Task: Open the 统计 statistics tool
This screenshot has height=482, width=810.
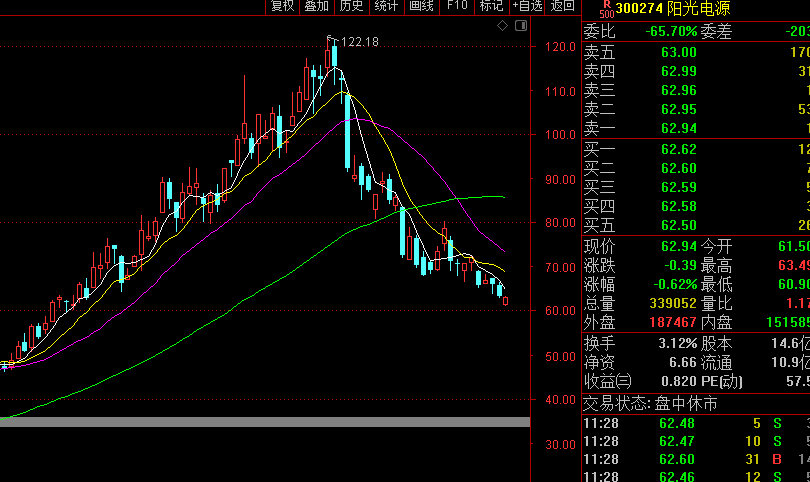Action: click(386, 6)
